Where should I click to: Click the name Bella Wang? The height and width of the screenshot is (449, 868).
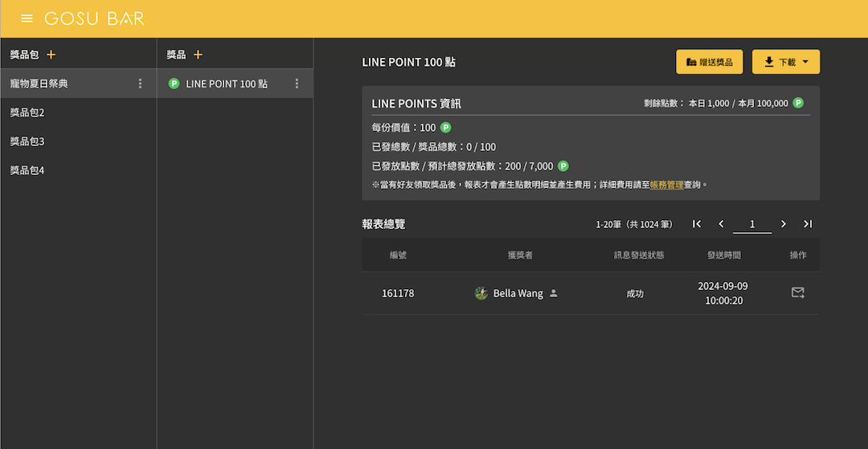tap(518, 293)
